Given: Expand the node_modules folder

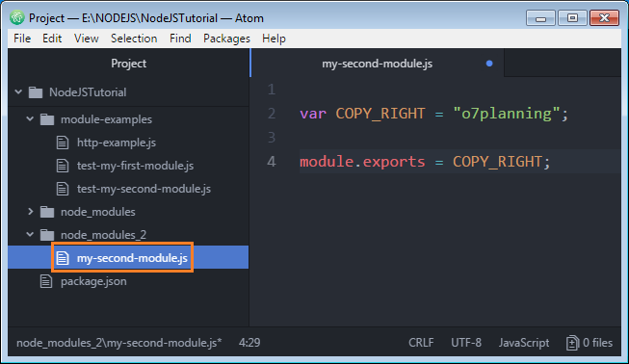Looking at the screenshot, I should tap(30, 212).
